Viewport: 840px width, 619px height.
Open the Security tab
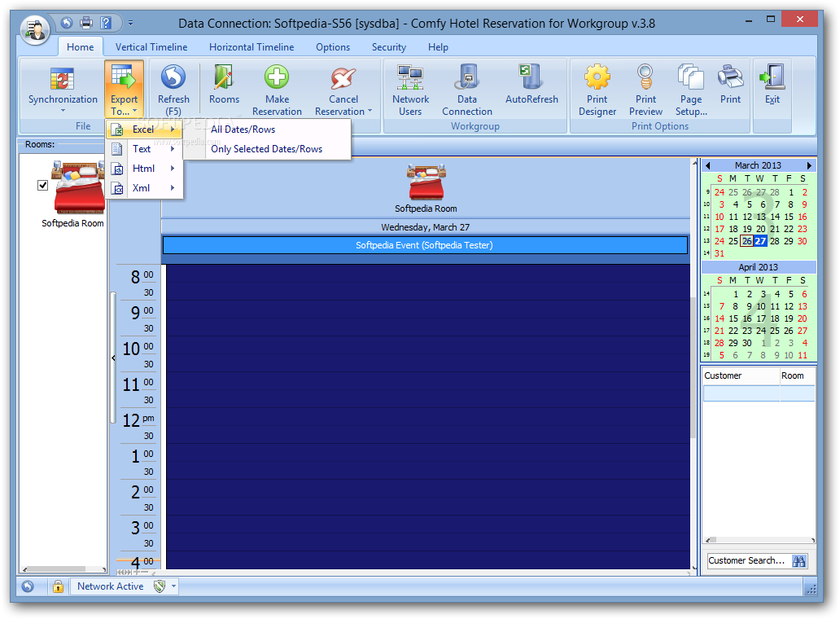(389, 47)
